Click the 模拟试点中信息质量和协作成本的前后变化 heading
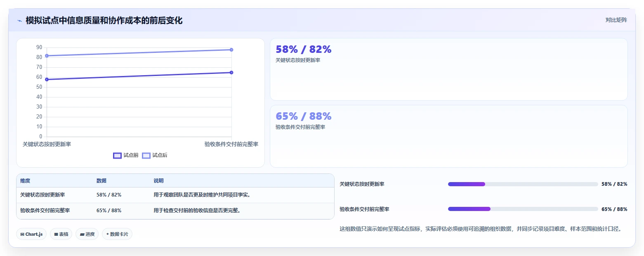Image resolution: width=644 pixels, height=256 pixels. click(x=104, y=20)
